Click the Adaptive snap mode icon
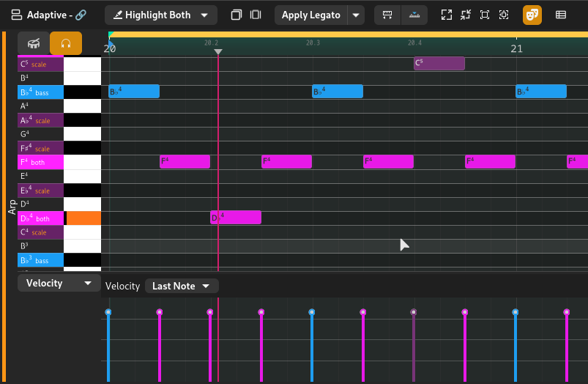The width and height of the screenshot is (588, 384). [17, 15]
